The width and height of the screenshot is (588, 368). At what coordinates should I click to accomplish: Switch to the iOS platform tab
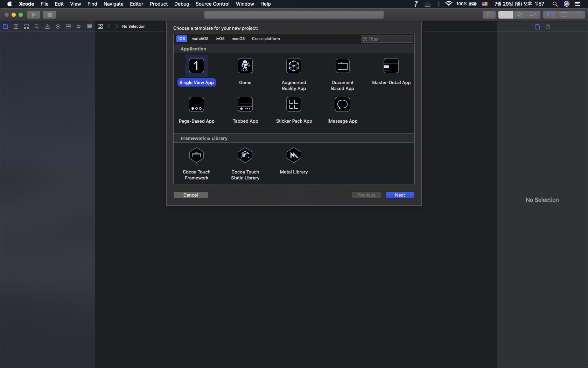182,39
